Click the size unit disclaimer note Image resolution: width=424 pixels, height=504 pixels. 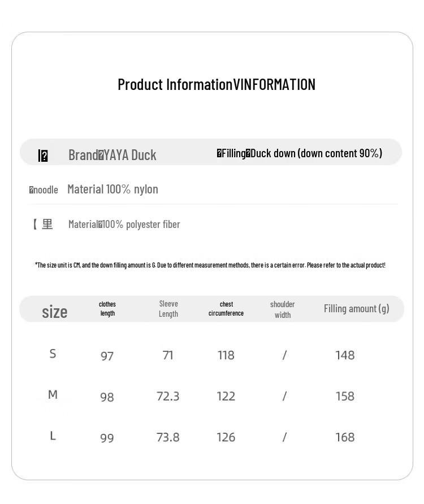(210, 265)
